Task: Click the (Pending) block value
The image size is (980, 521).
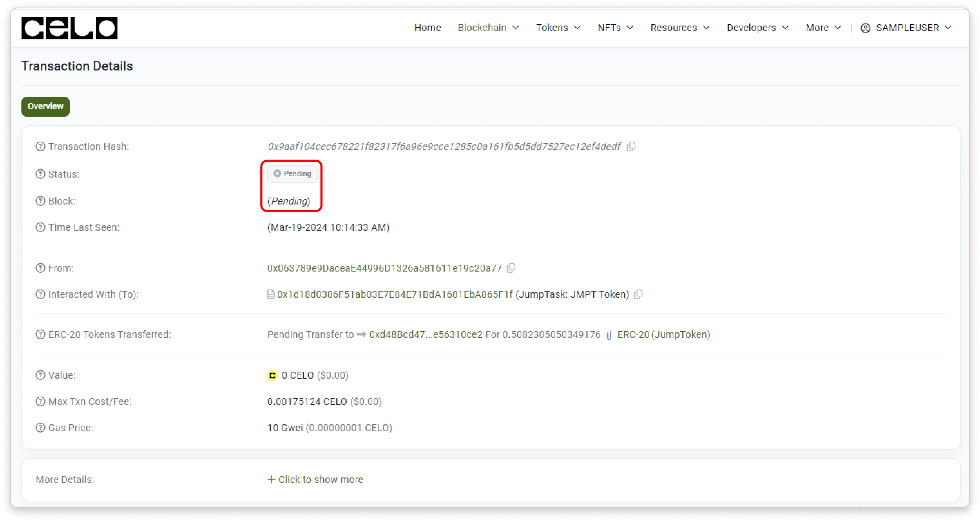Action: pos(289,201)
